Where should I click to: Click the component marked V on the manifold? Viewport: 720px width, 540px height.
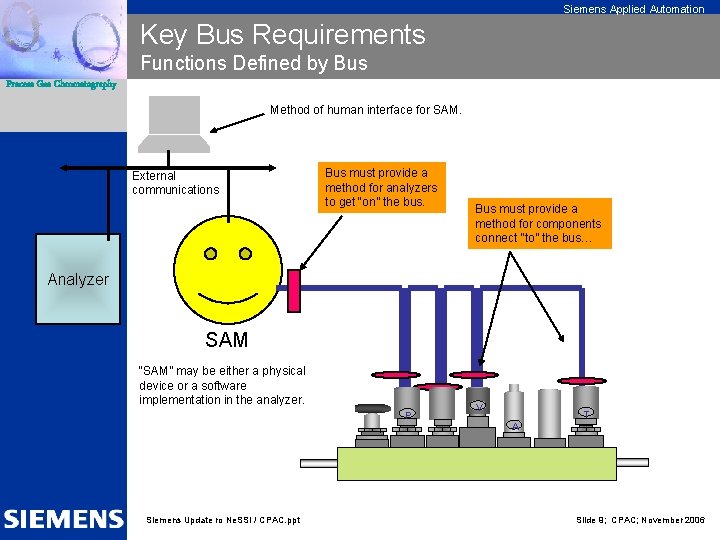[478, 416]
